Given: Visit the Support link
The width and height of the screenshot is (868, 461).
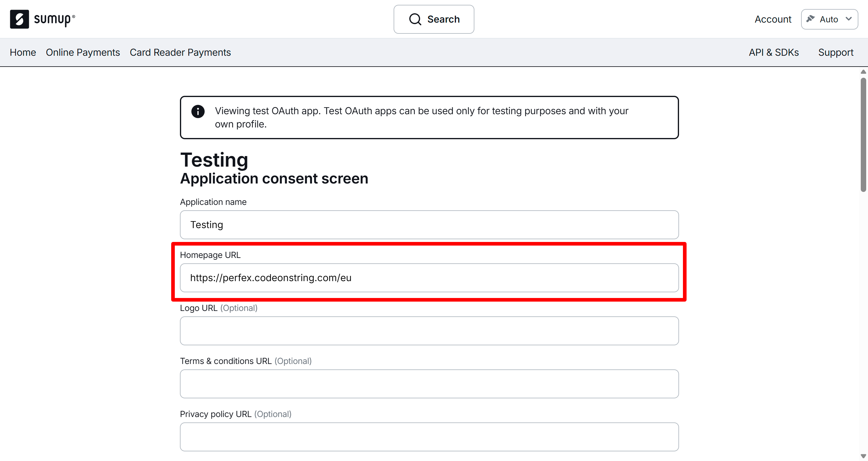Looking at the screenshot, I should click(x=835, y=52).
